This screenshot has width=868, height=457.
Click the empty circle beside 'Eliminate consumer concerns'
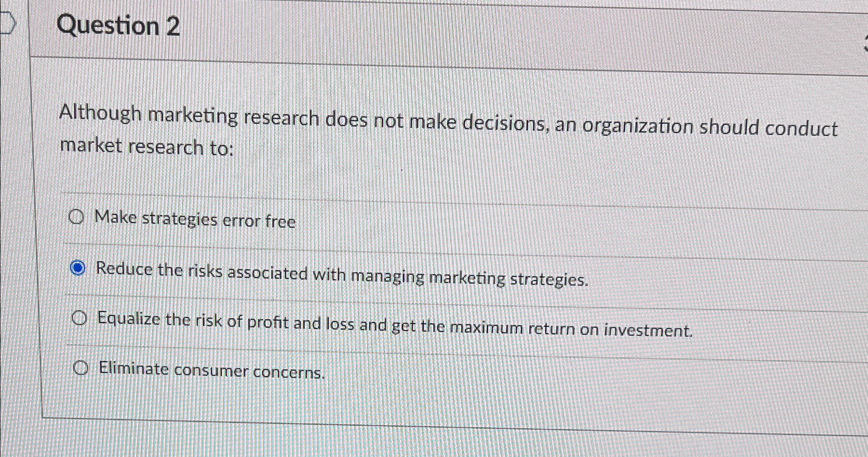81,368
